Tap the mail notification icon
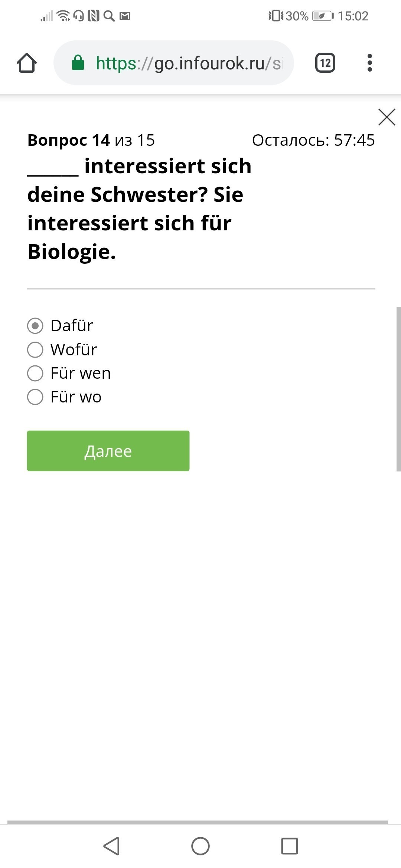The height and width of the screenshot is (868, 401). (x=125, y=16)
